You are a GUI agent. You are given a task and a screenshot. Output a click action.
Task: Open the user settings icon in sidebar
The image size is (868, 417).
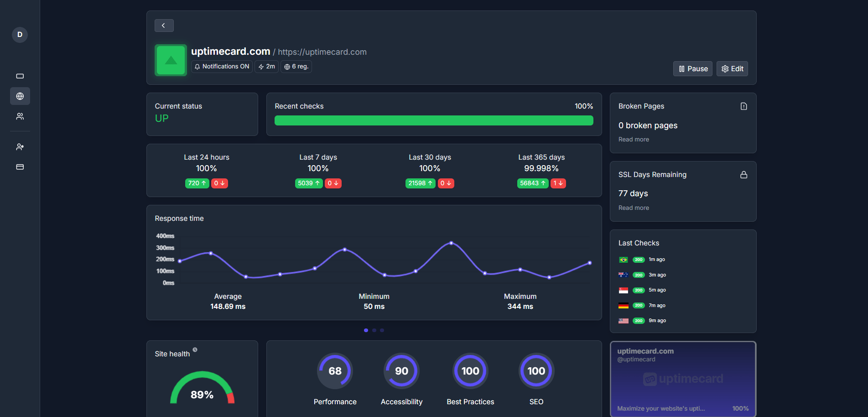20,147
